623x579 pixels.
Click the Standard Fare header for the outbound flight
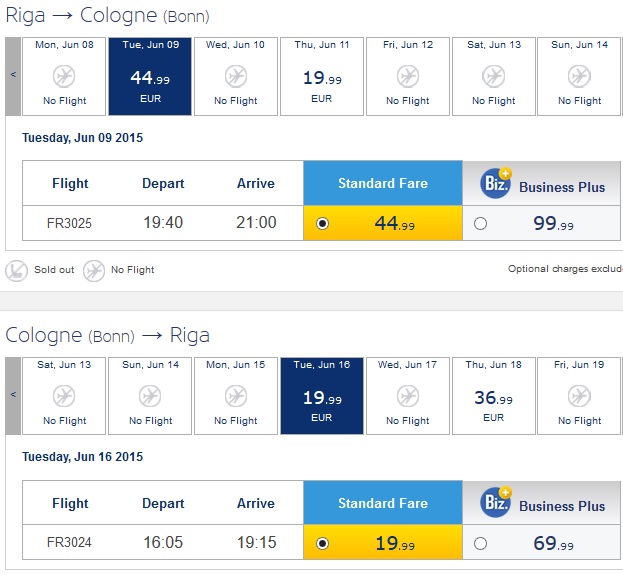(x=383, y=183)
